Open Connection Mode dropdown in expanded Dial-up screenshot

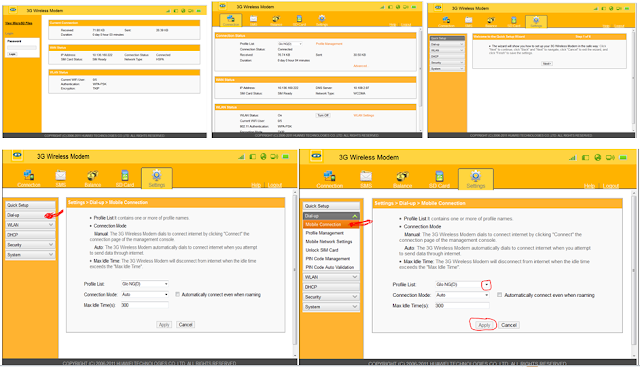(x=486, y=295)
